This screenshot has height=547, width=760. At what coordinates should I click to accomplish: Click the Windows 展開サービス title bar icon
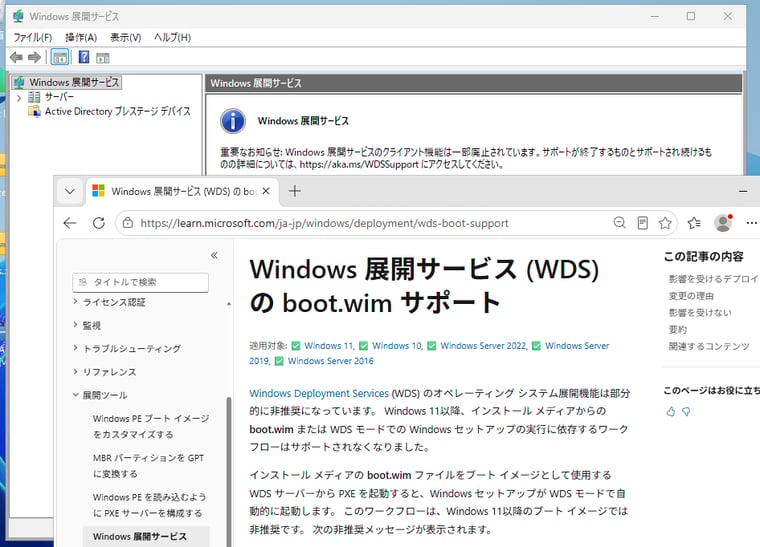[x=18, y=16]
